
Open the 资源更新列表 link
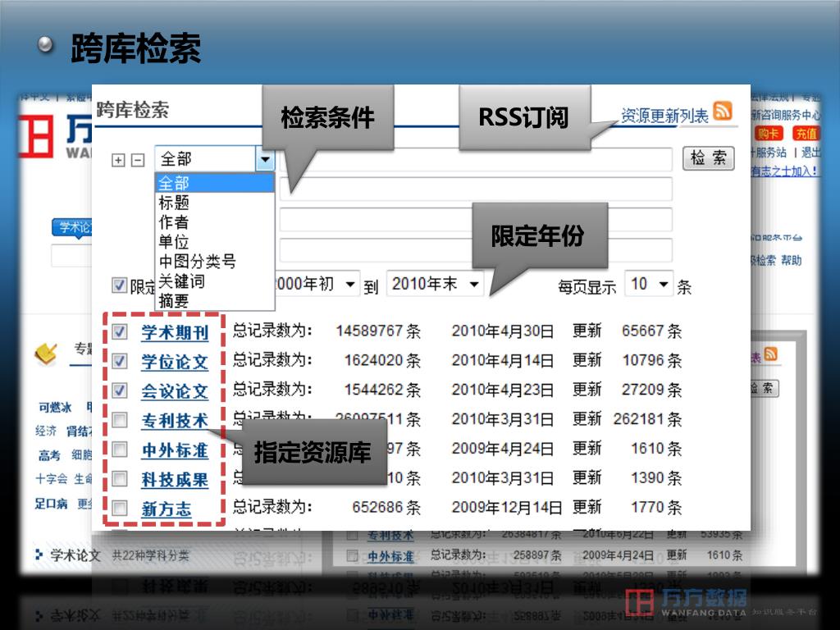coord(664,115)
